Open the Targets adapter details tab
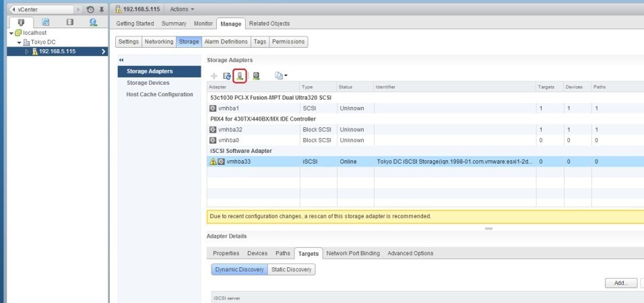 pyautogui.click(x=309, y=254)
